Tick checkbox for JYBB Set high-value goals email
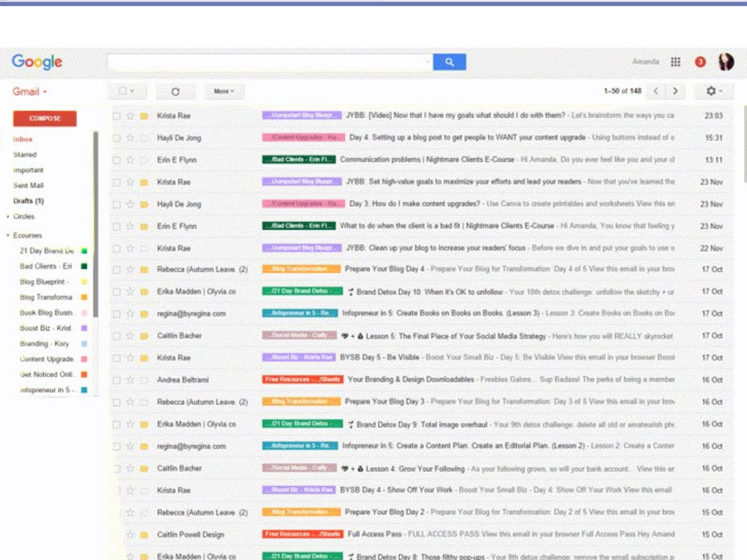 pyautogui.click(x=117, y=182)
